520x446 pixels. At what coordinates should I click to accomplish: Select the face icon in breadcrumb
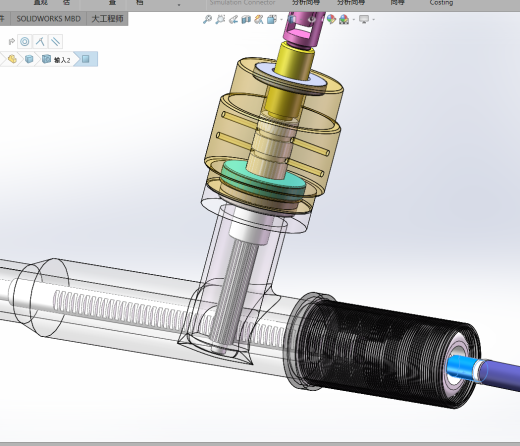(86, 59)
